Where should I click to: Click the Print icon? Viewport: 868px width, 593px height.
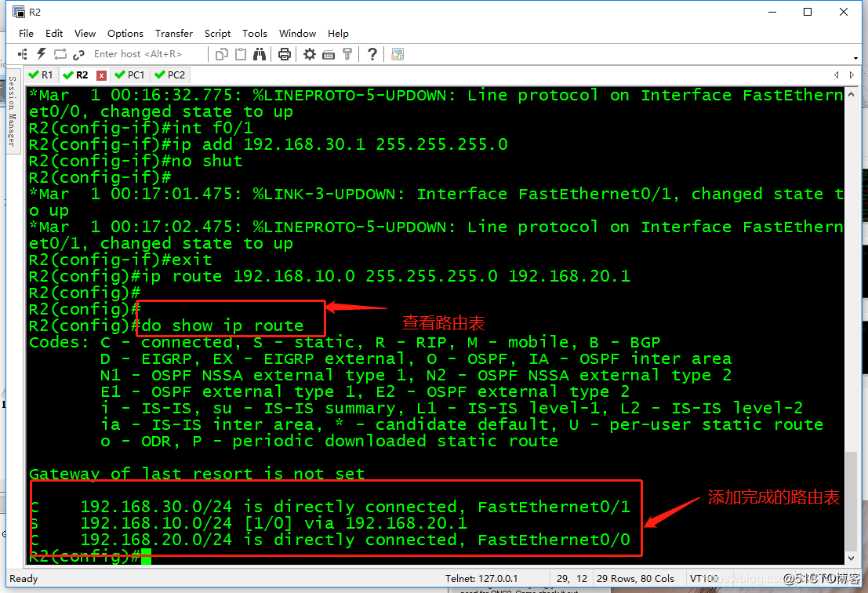tap(285, 53)
